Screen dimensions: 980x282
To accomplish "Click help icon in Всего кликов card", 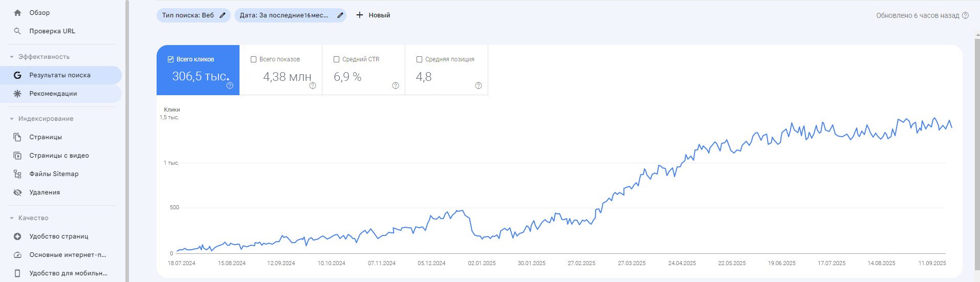I will tap(230, 85).
